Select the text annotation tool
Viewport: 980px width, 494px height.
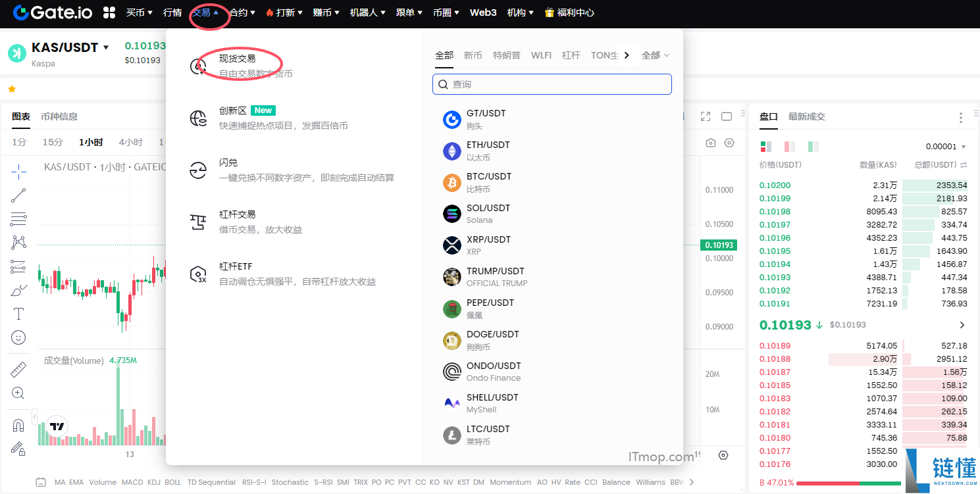(x=18, y=314)
